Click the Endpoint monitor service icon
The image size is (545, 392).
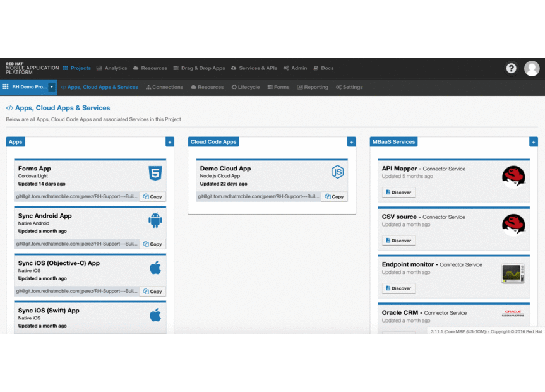pyautogui.click(x=513, y=273)
